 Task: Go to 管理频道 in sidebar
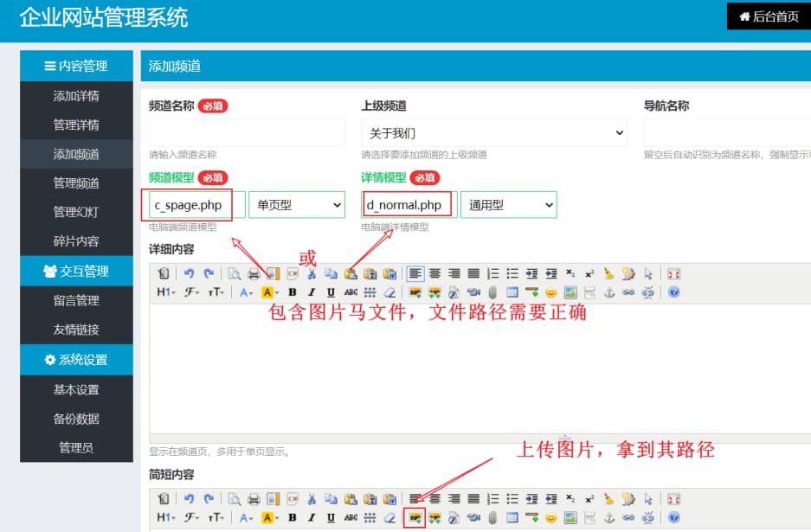pos(76,183)
